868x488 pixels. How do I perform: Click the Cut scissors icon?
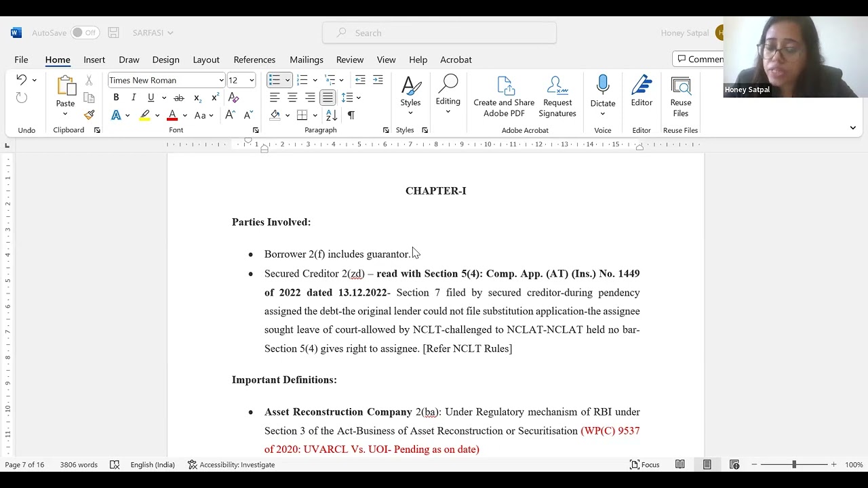[89, 80]
